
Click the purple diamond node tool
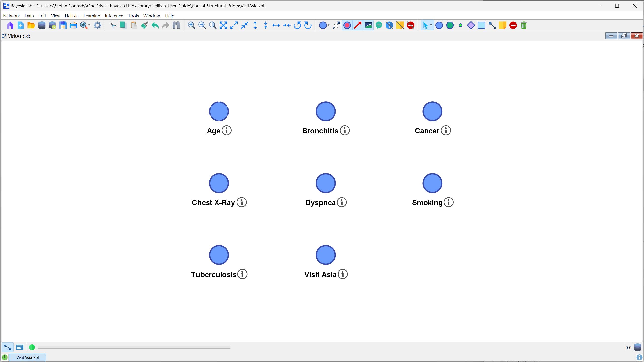471,25
